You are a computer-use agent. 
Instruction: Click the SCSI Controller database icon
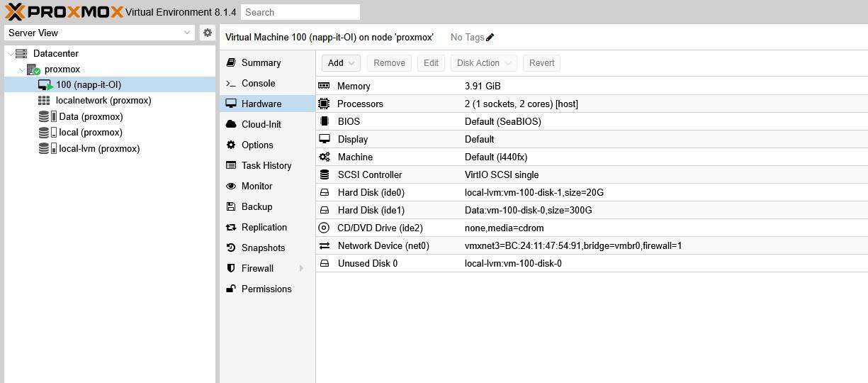325,174
